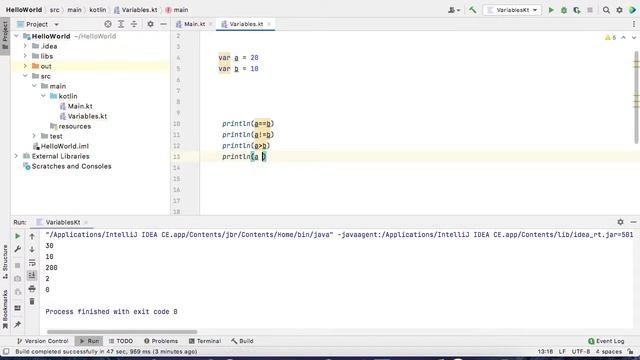Click the warnings count indicator

tap(611, 38)
